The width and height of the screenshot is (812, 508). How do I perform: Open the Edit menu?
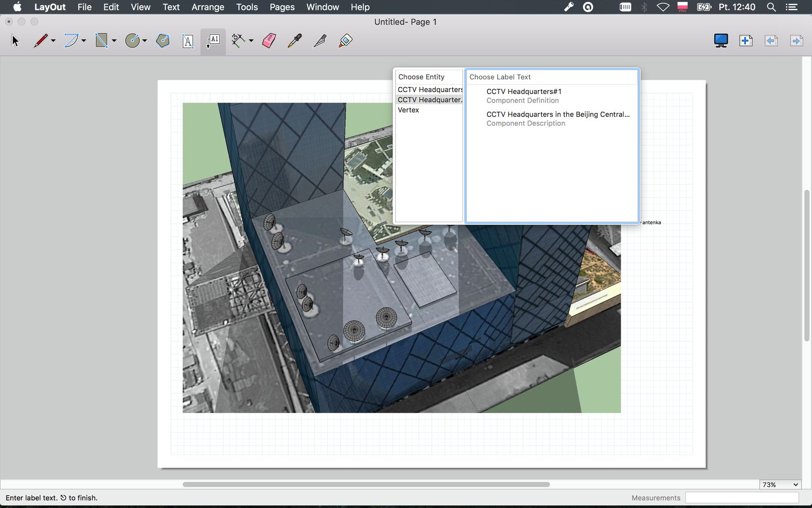coord(111,7)
